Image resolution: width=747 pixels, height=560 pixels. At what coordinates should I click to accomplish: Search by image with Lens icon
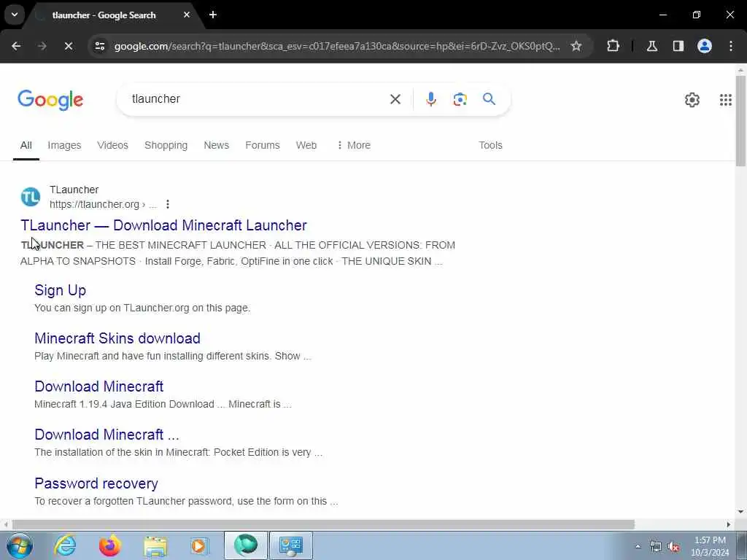[460, 99]
